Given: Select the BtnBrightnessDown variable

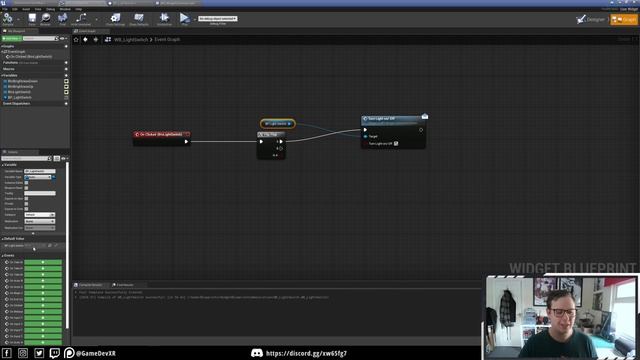Looking at the screenshot, I should pos(22,81).
